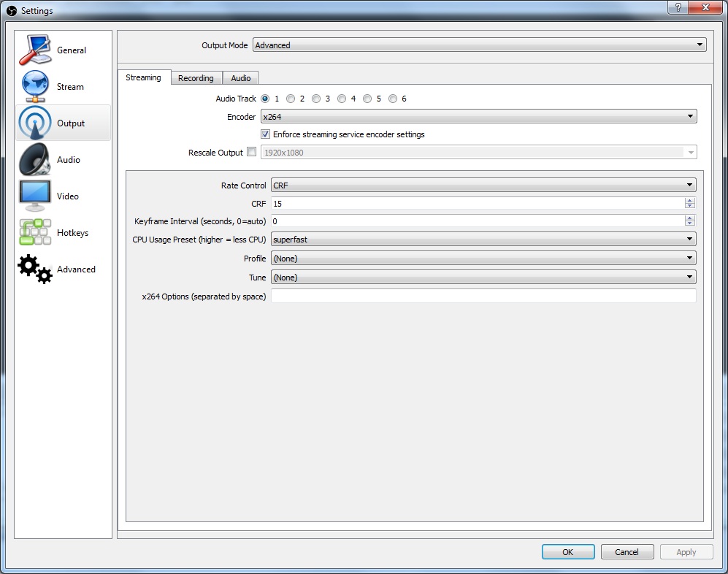Decrease the CRF value with down arrow
The width and height of the screenshot is (728, 574).
[690, 206]
